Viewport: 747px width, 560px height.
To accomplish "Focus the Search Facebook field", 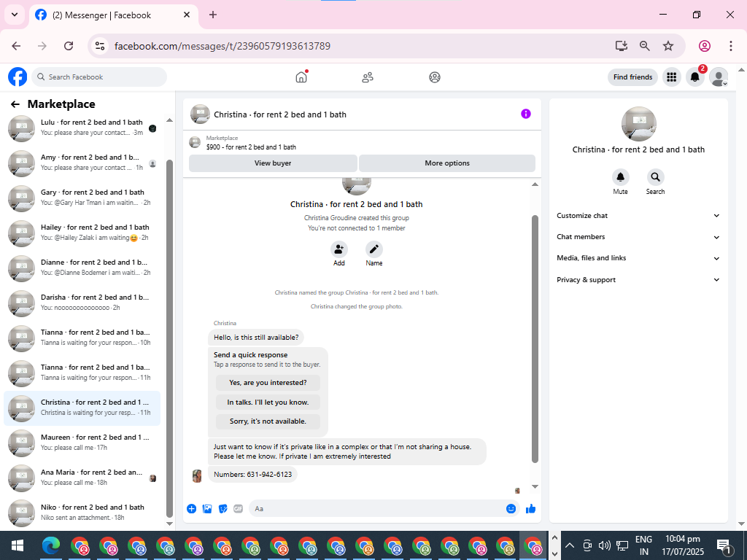I will 99,77.
